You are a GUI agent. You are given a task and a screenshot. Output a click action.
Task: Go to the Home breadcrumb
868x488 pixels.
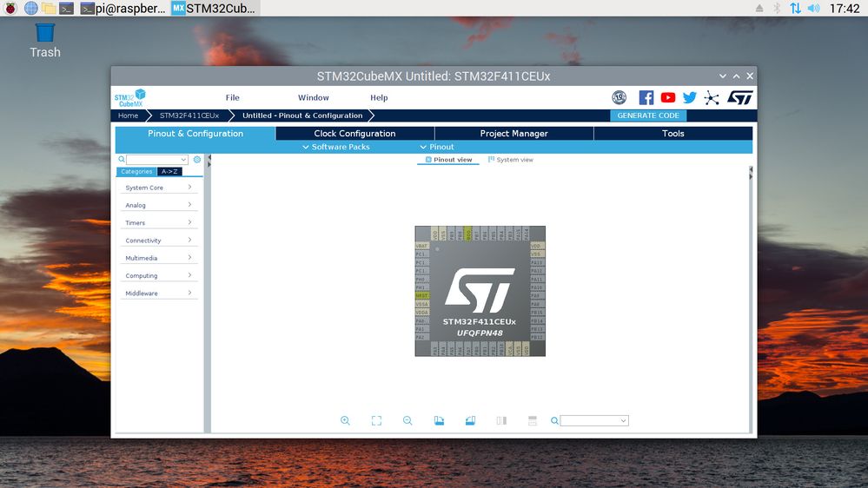tap(128, 115)
